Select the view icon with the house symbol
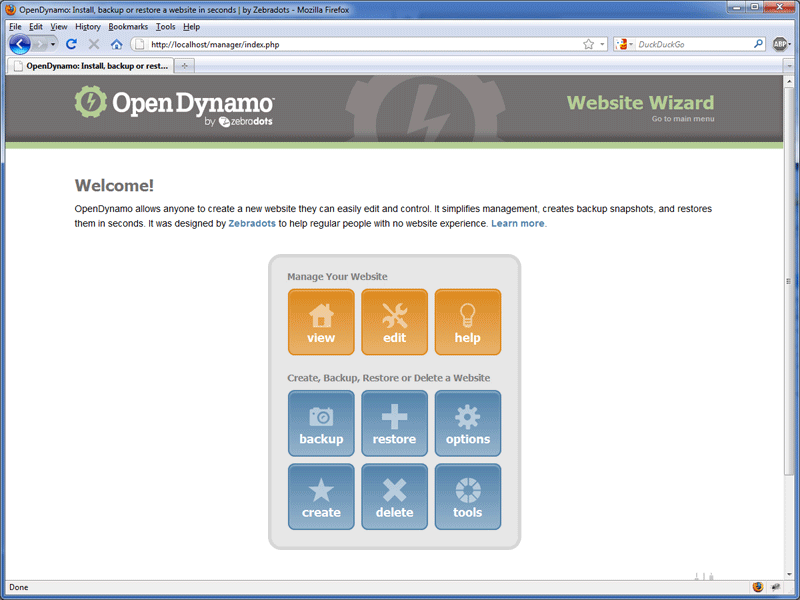 (x=321, y=322)
